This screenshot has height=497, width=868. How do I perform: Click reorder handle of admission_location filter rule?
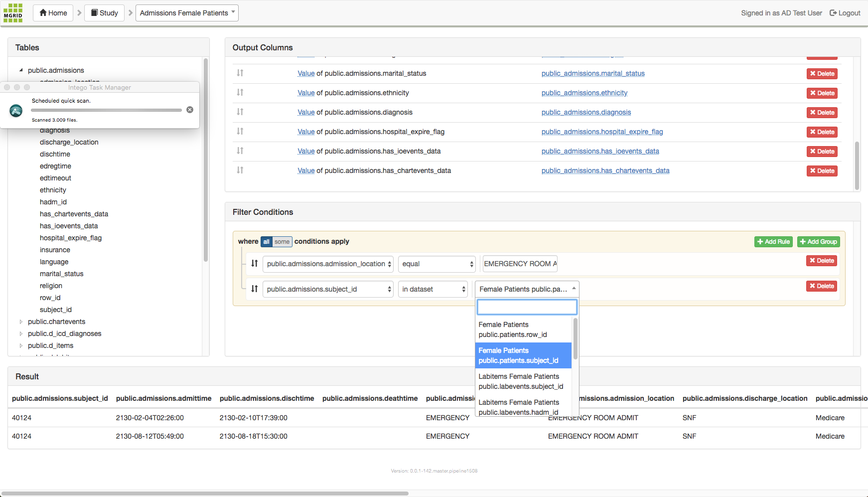tap(255, 263)
